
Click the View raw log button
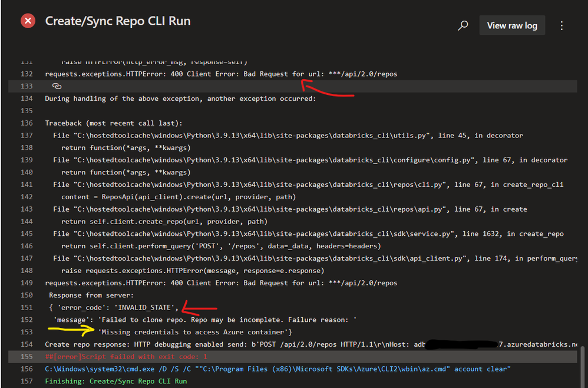pyautogui.click(x=511, y=25)
